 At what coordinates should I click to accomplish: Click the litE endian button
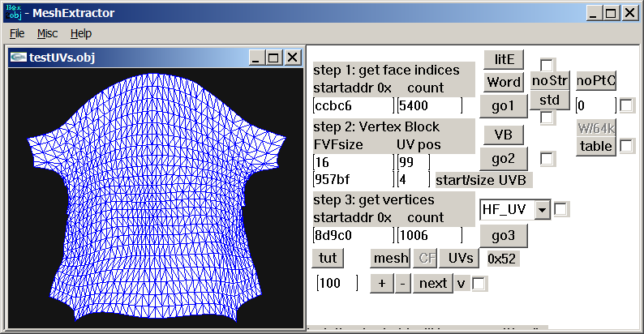pos(504,59)
